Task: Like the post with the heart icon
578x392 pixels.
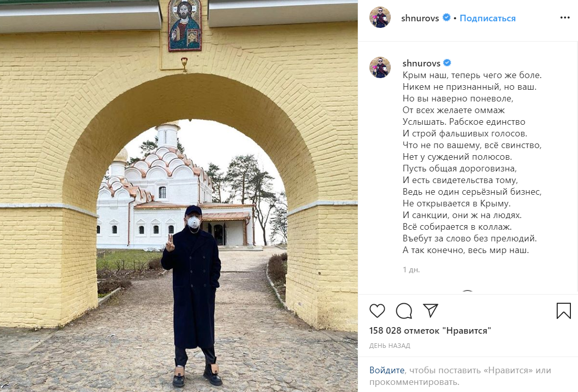Action: click(377, 311)
